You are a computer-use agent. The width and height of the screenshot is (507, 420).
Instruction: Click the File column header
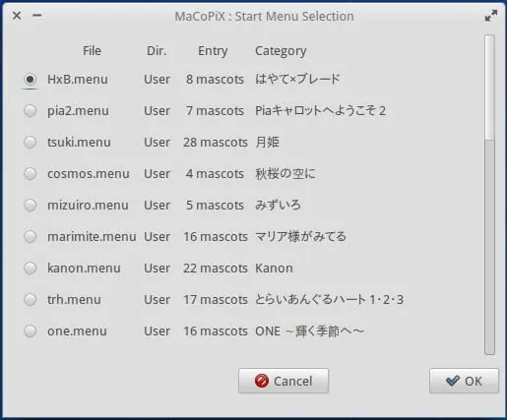pyautogui.click(x=92, y=51)
